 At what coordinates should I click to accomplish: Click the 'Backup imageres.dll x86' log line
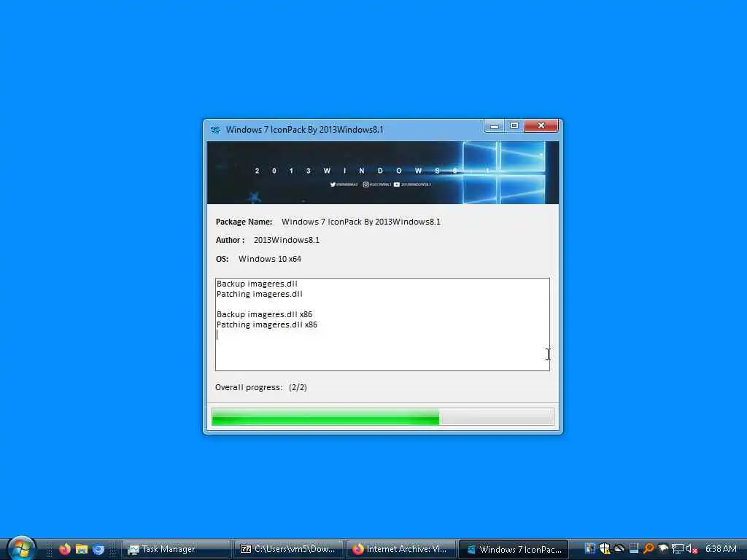click(x=264, y=314)
